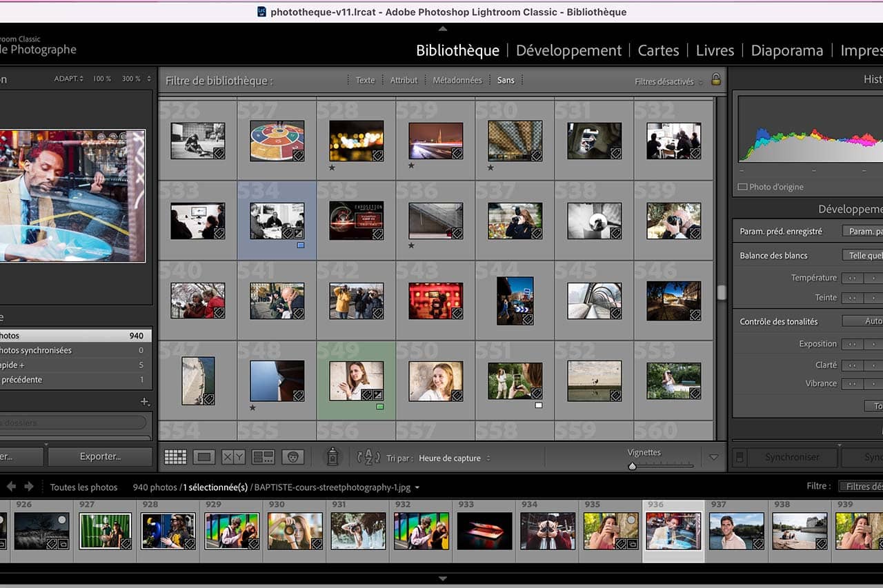Select the Sans filter option
Viewport: 883px width, 588px height.
[x=506, y=81]
